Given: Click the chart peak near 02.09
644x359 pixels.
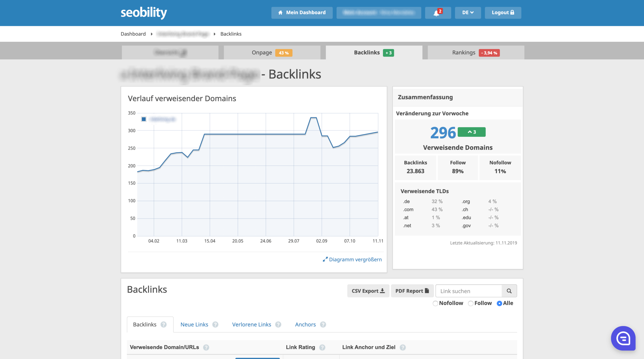Looking at the screenshot, I should [x=313, y=118].
